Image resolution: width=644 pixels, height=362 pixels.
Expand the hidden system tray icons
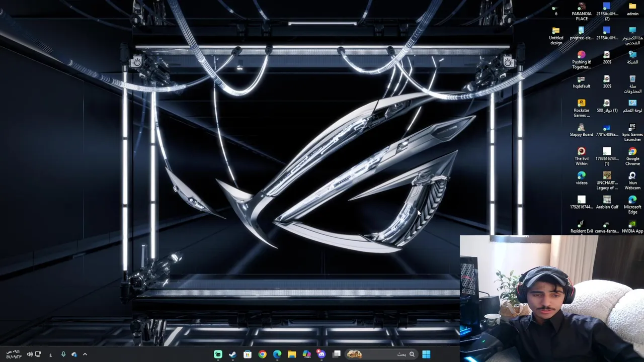click(x=85, y=354)
